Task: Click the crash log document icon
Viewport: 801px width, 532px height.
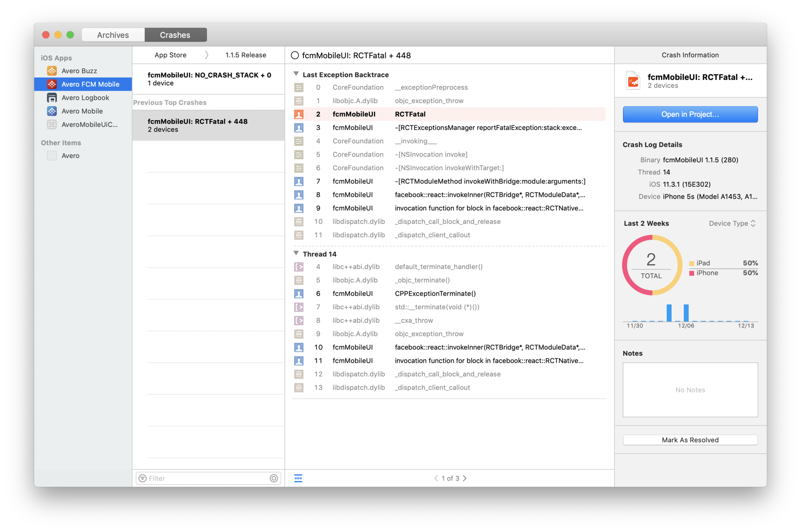Action: click(x=633, y=81)
